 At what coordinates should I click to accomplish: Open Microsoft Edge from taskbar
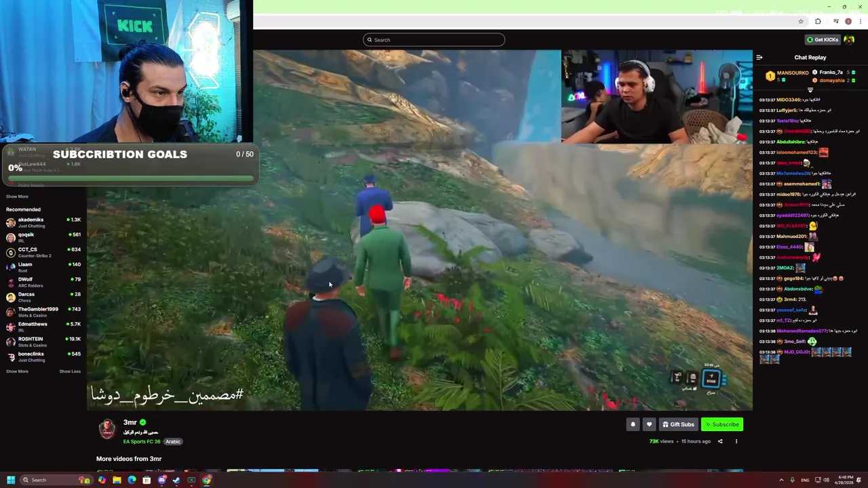[x=132, y=480]
